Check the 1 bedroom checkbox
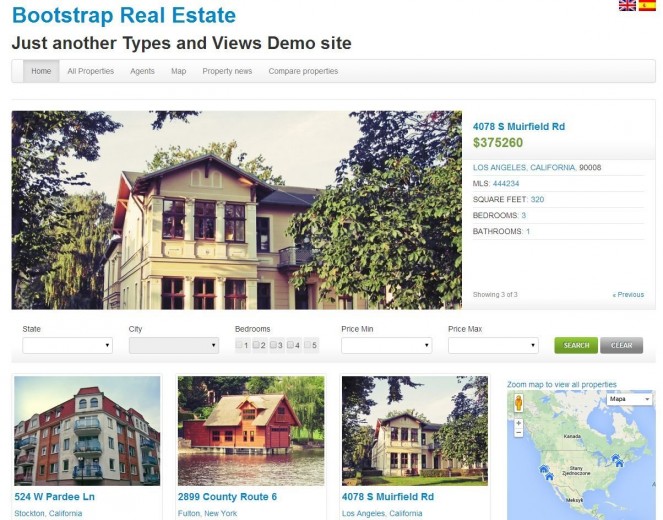 pos(239,345)
